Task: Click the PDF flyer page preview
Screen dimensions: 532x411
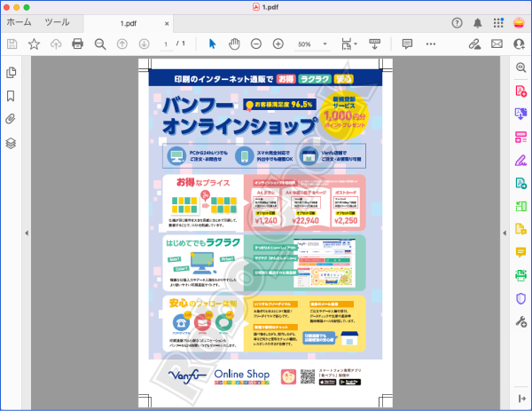Action: click(265, 233)
